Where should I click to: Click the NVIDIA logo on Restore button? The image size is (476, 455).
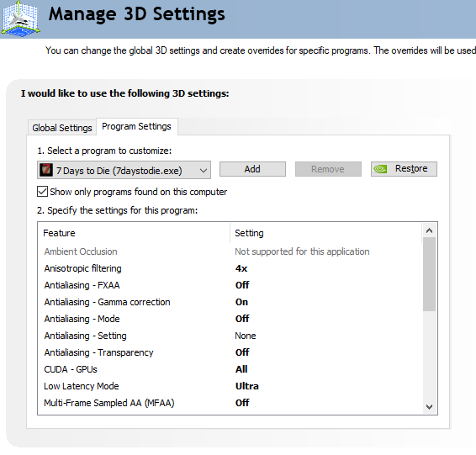pyautogui.click(x=380, y=169)
